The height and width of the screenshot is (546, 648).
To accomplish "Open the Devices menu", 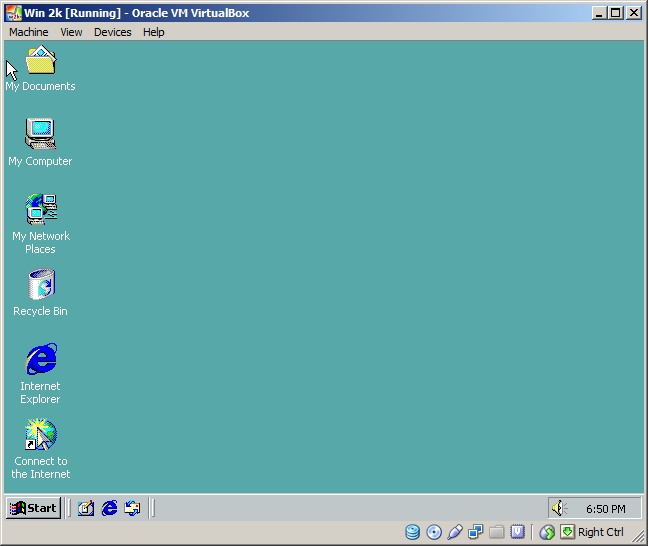I will pyautogui.click(x=112, y=32).
